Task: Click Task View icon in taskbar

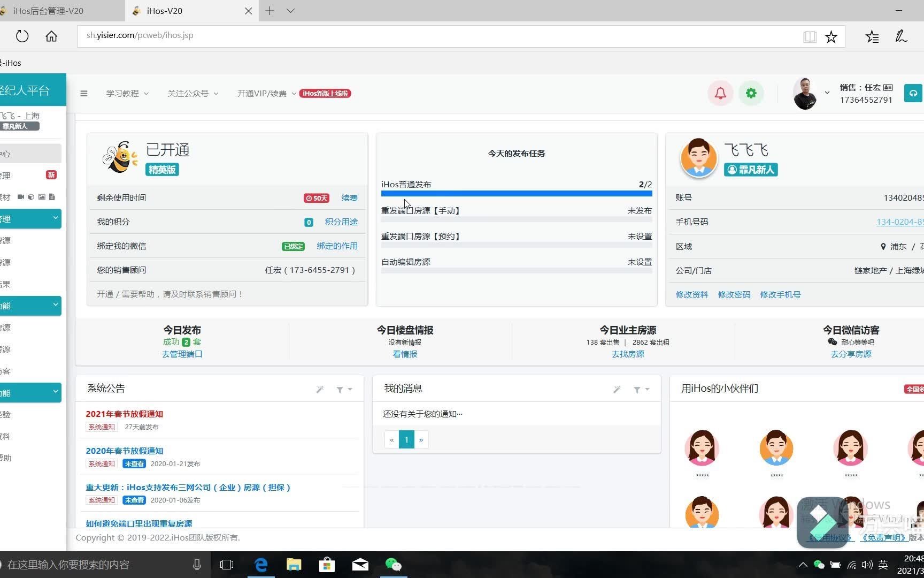Action: [227, 565]
